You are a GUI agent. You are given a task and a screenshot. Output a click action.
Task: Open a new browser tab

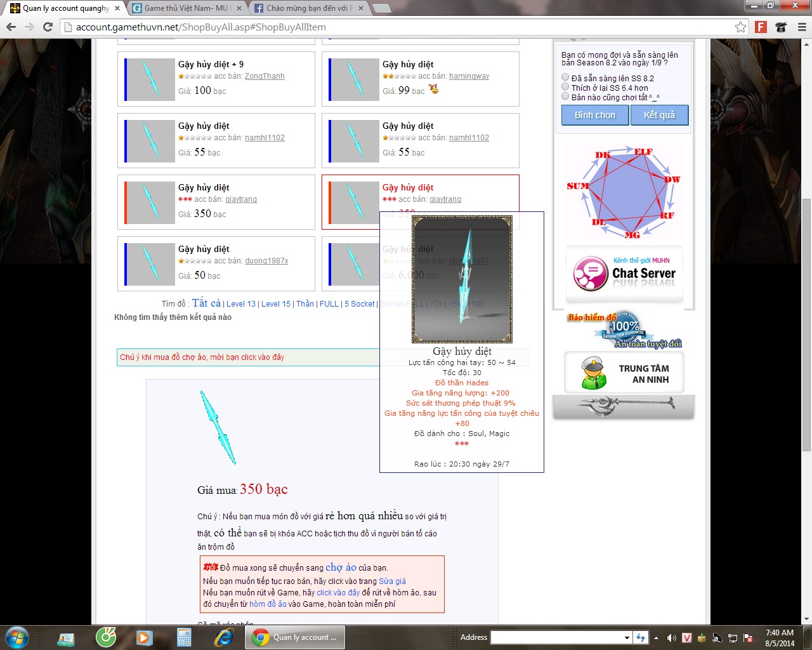(x=381, y=8)
